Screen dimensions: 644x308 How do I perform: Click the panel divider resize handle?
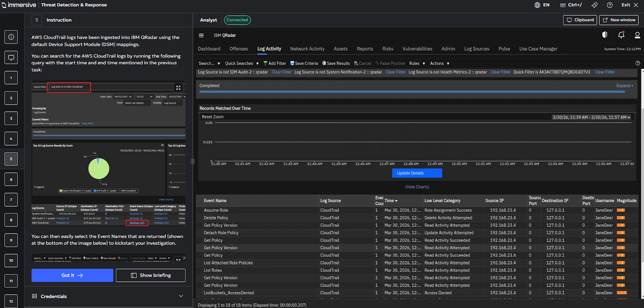pyautogui.click(x=192, y=161)
